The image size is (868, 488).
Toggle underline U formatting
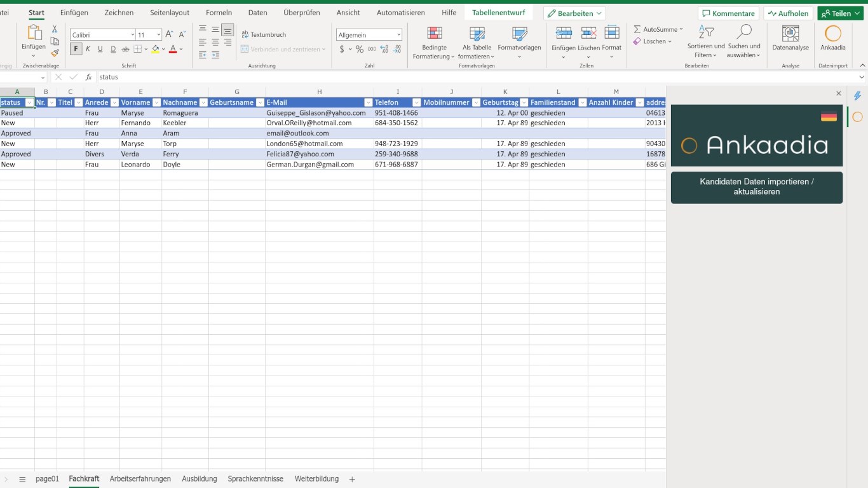(100, 49)
